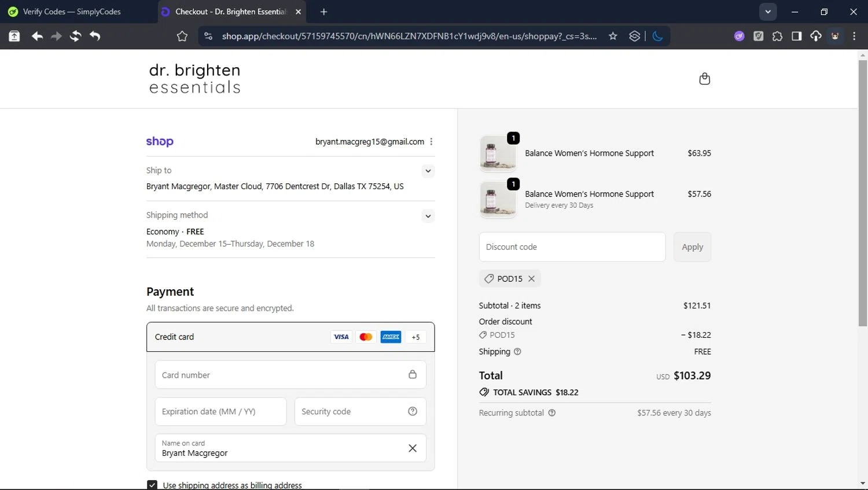Click the Visa card logo

pos(341,337)
